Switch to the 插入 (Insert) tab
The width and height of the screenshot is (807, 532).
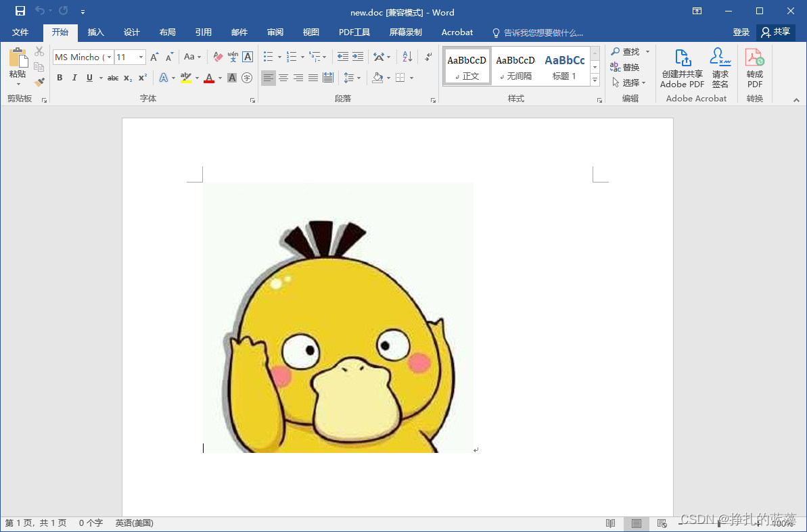[x=96, y=32]
